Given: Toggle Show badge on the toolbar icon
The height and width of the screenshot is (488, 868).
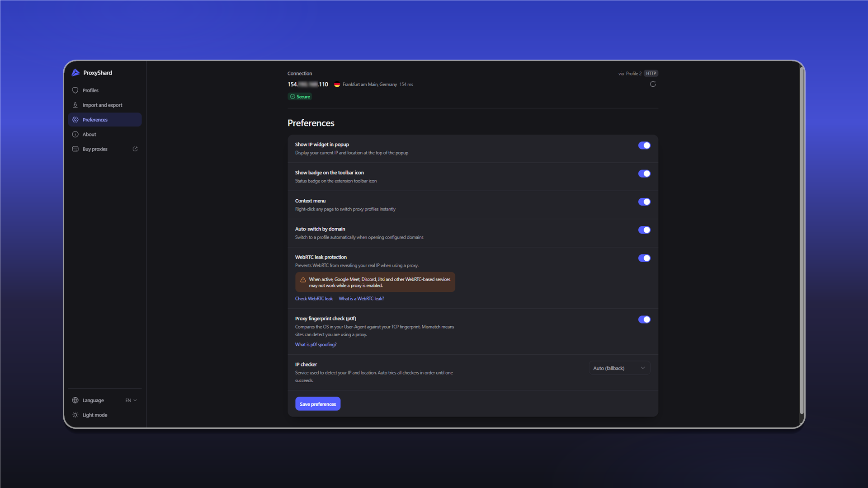Looking at the screenshot, I should (644, 174).
